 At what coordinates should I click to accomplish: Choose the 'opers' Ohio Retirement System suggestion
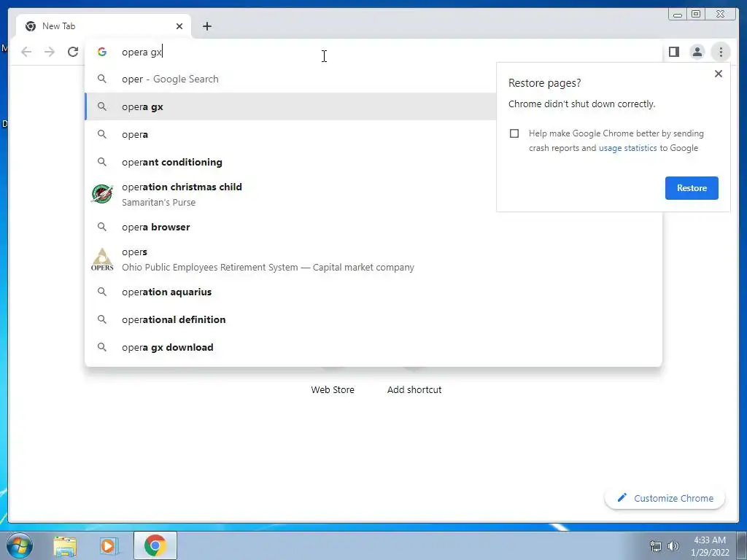373,260
